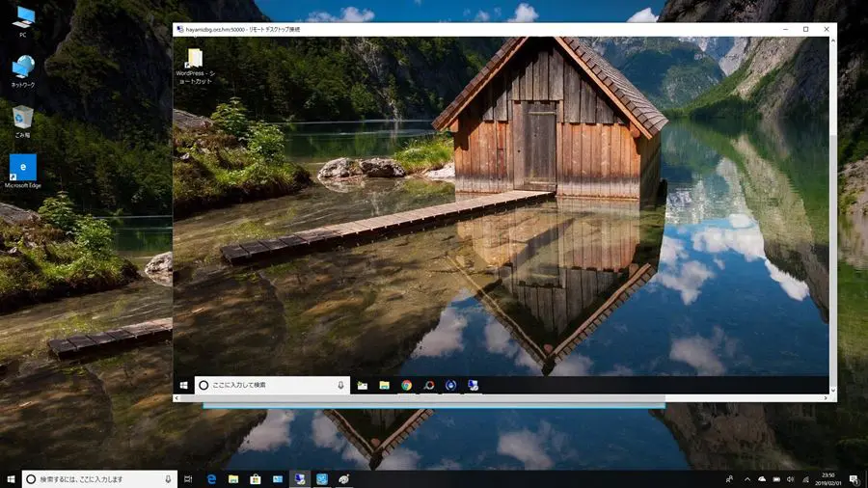Open Task View on the local taskbar
The image size is (868, 488).
tap(189, 478)
